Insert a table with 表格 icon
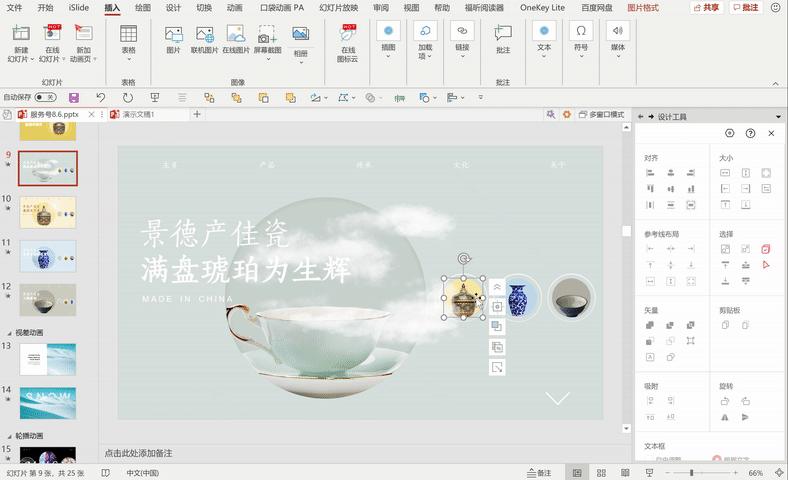The width and height of the screenshot is (788, 480). click(x=128, y=34)
